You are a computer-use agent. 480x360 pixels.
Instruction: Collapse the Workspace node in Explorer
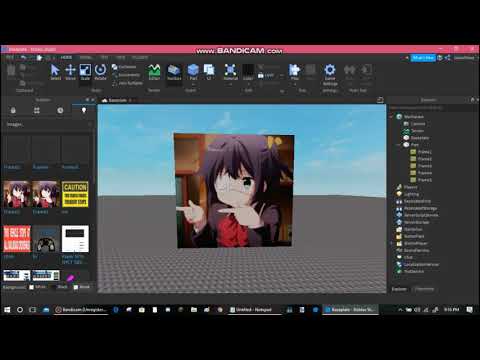pos(392,117)
